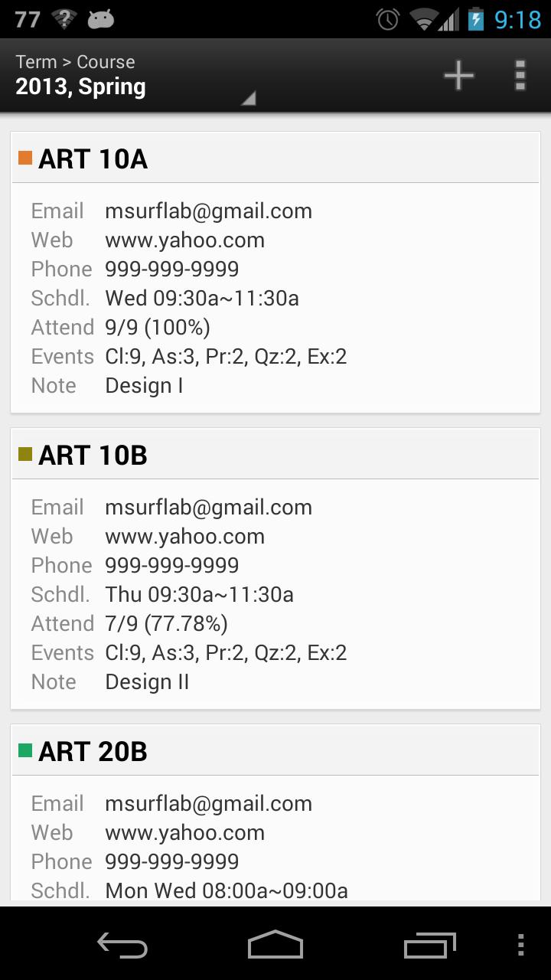Tap the ART 10B attendance 7/9 (77.78%)
This screenshot has width=551, height=980.
pyautogui.click(x=166, y=624)
